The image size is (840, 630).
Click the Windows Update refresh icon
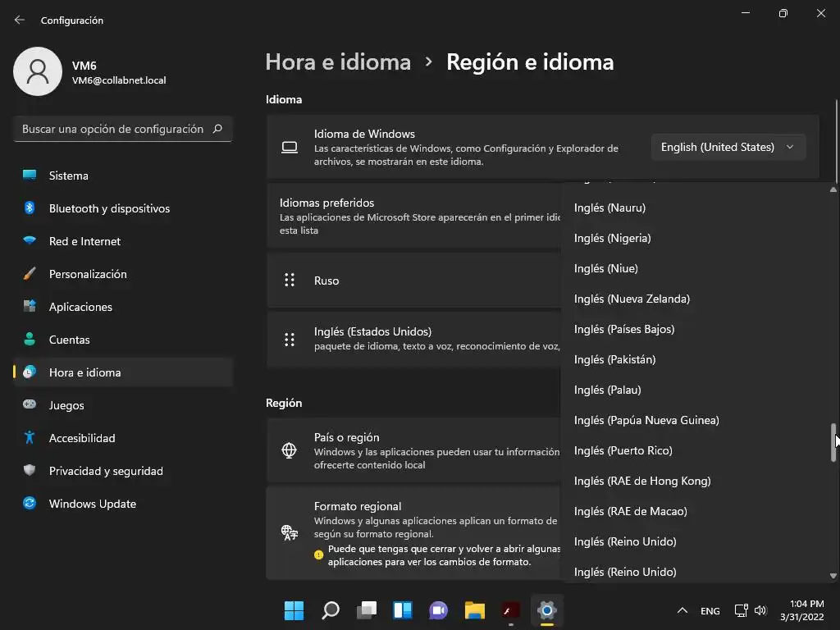coord(30,503)
